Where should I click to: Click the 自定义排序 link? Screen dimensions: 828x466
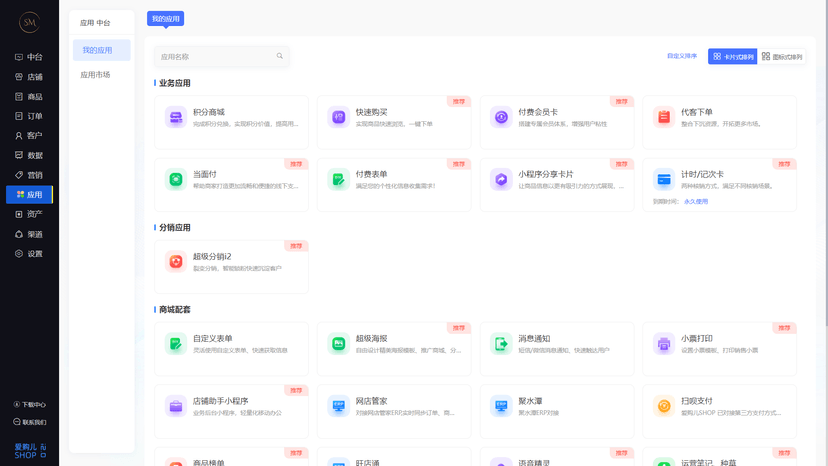click(682, 56)
